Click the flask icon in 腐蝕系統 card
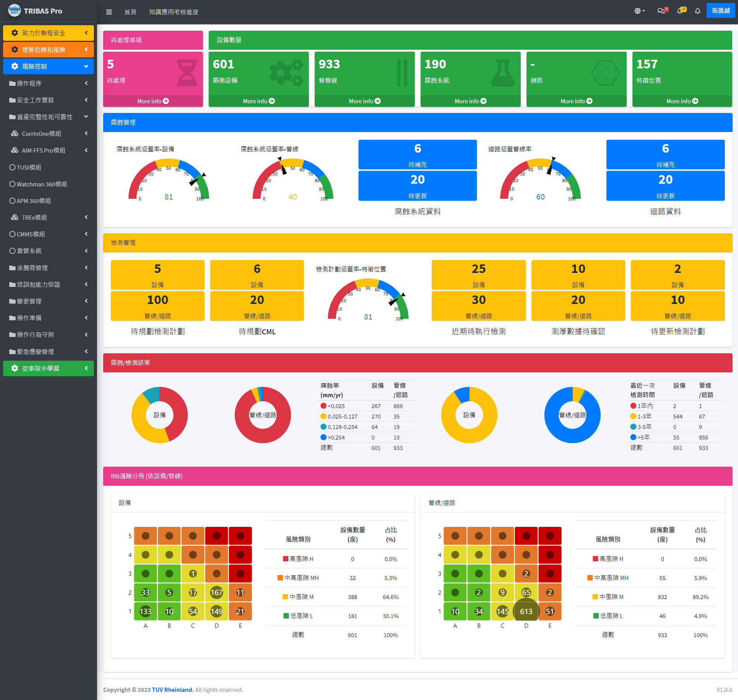This screenshot has width=738, height=700. [x=503, y=73]
